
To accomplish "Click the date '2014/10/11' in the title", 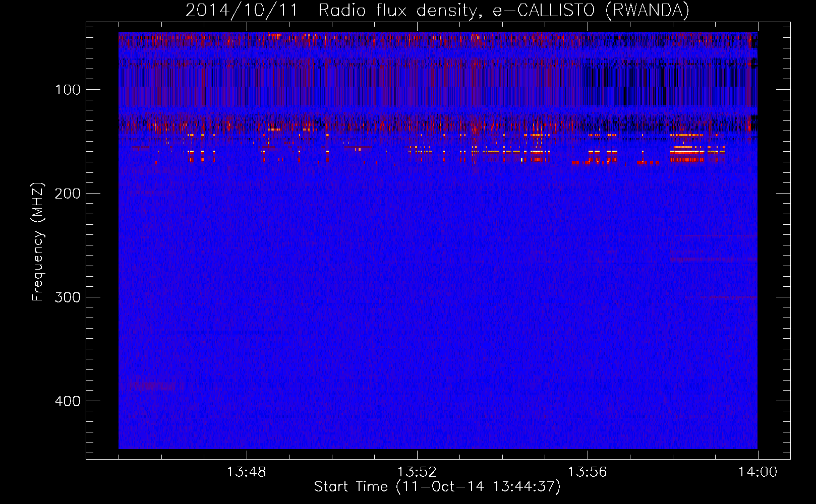I will 242,10.
